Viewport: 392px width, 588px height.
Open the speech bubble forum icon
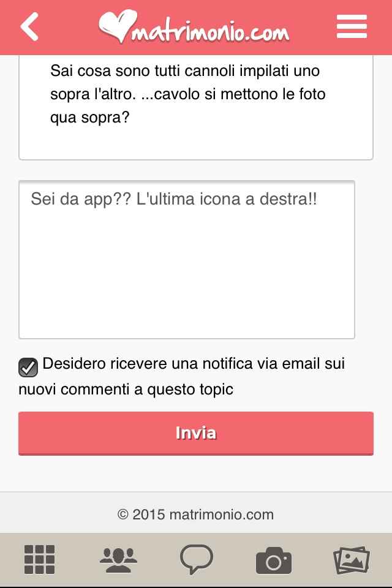(196, 560)
